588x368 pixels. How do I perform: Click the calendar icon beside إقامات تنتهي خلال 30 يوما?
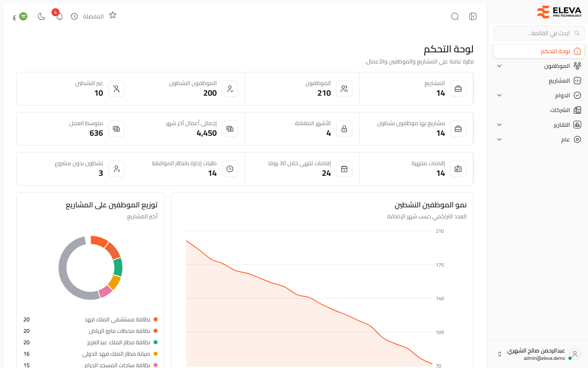tap(344, 169)
